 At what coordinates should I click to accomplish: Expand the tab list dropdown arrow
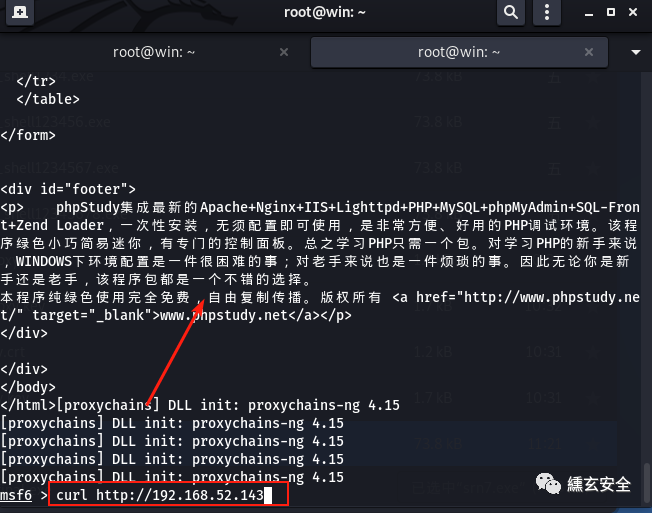coord(635,52)
